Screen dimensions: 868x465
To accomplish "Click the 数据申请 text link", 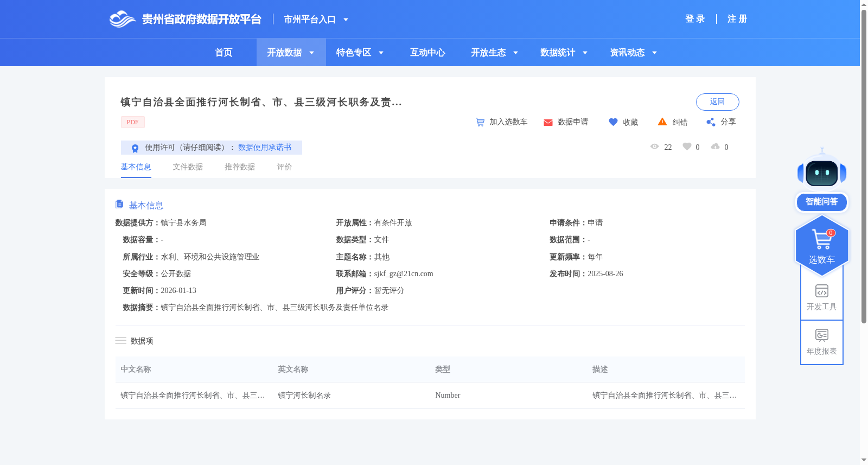I will pyautogui.click(x=573, y=122).
